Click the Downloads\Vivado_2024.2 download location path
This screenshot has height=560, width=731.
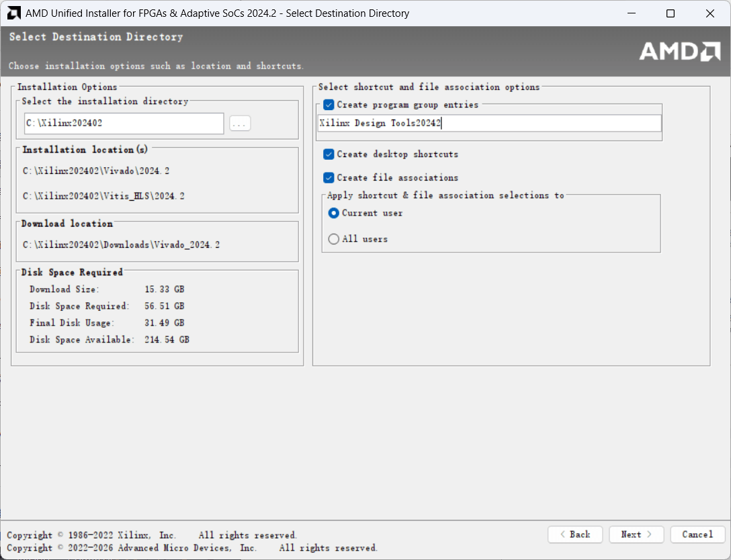coord(121,245)
